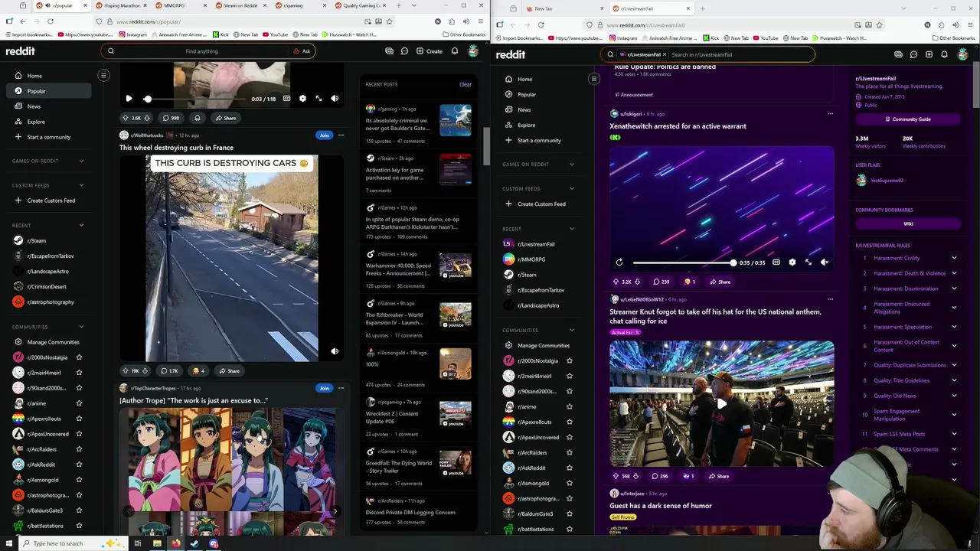Image resolution: width=980 pixels, height=551 pixels.
Task: Join r/Wellthatsucks community
Action: tap(324, 135)
